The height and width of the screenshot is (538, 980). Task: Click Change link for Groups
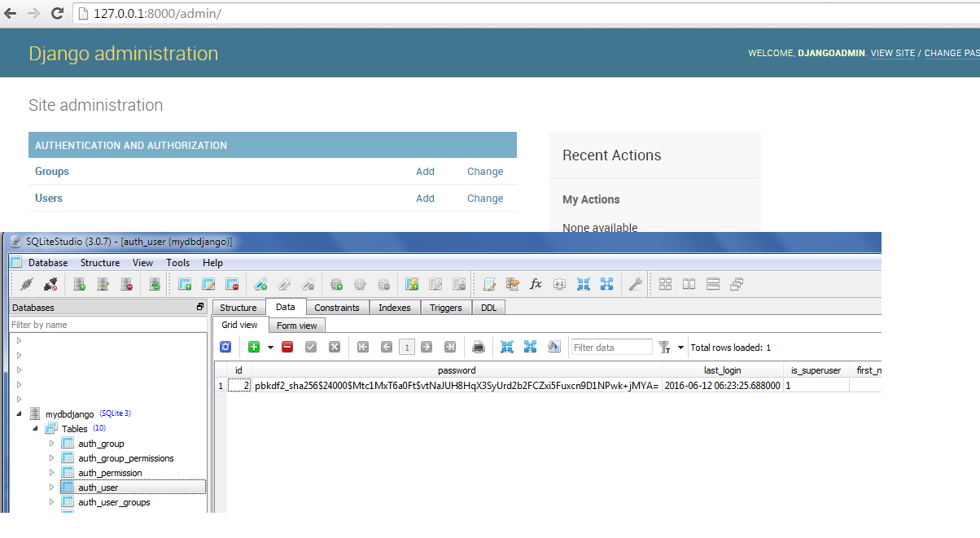(x=485, y=172)
